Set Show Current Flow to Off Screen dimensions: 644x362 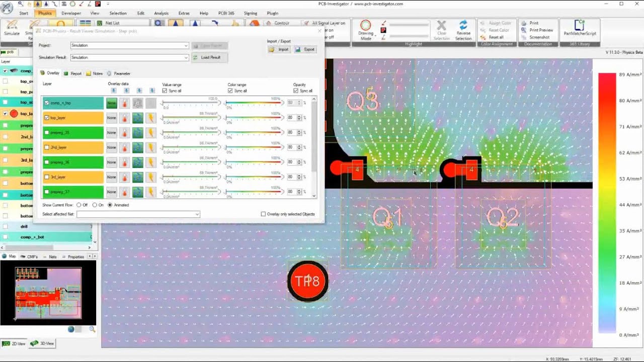tap(78, 205)
